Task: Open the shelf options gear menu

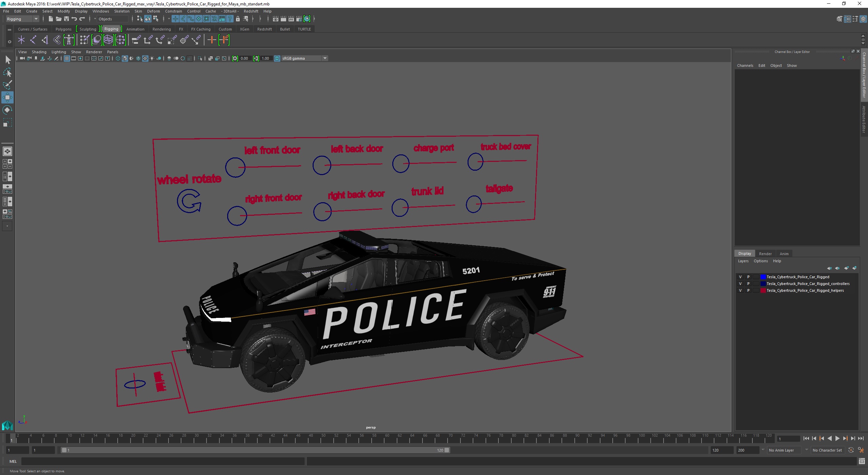Action: pos(9,42)
